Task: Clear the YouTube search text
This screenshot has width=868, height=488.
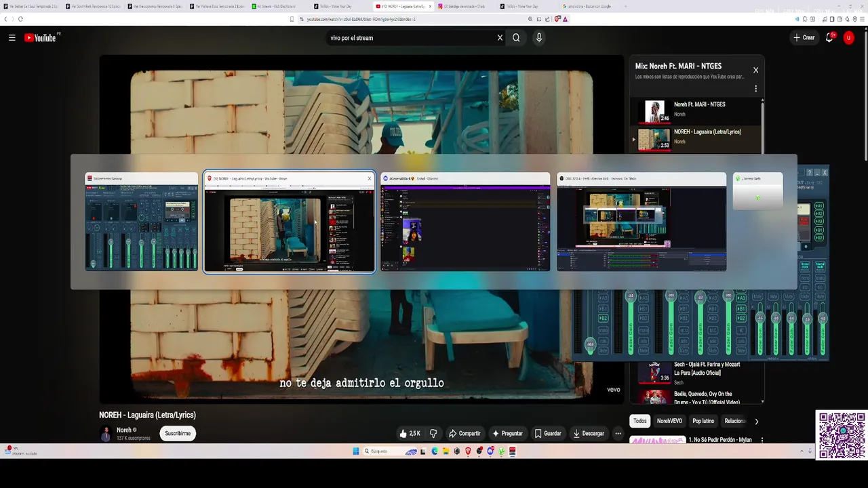Action: tap(500, 38)
